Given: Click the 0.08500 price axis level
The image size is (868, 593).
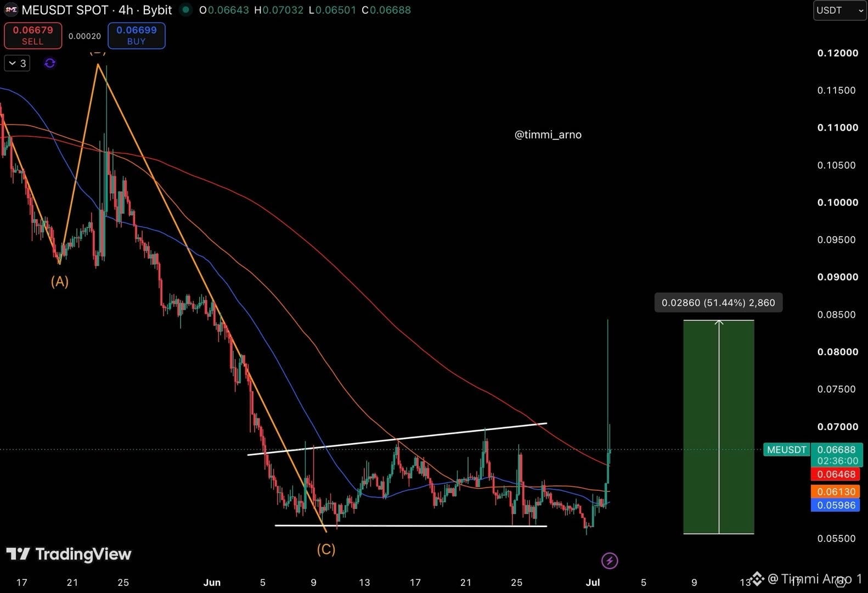Looking at the screenshot, I should coord(837,315).
